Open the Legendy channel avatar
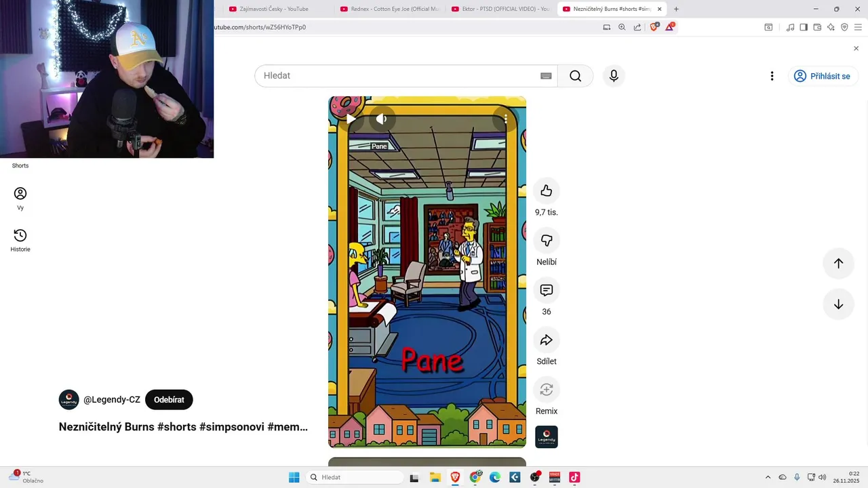This screenshot has width=868, height=488. point(69,400)
